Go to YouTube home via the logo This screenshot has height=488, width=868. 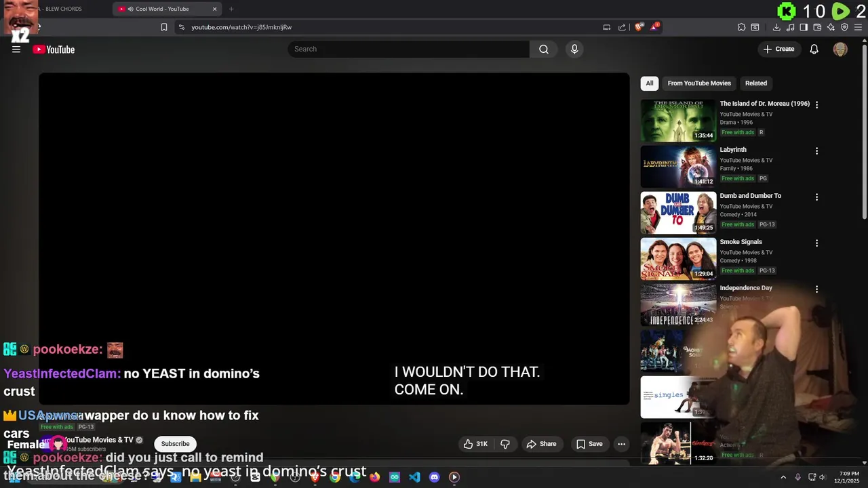coord(54,49)
